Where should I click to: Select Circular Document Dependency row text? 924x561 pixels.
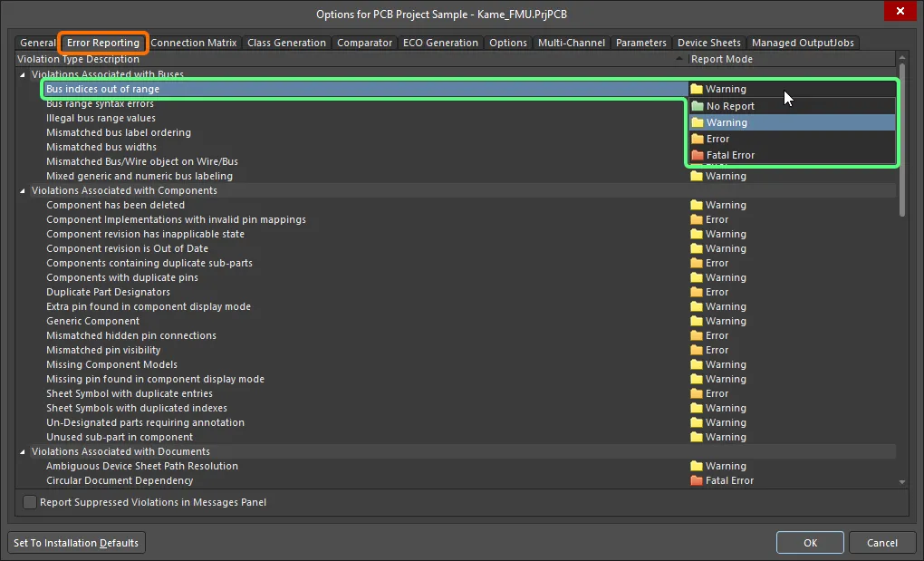coord(120,480)
